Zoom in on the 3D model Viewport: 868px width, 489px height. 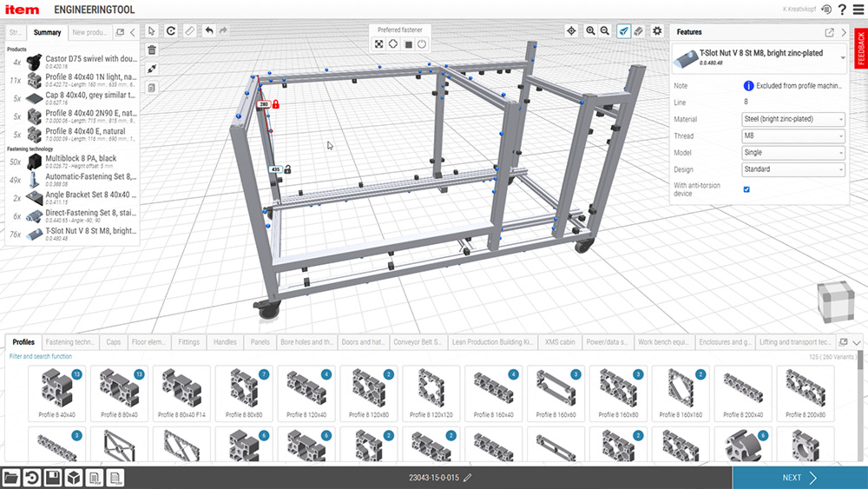pyautogui.click(x=590, y=31)
